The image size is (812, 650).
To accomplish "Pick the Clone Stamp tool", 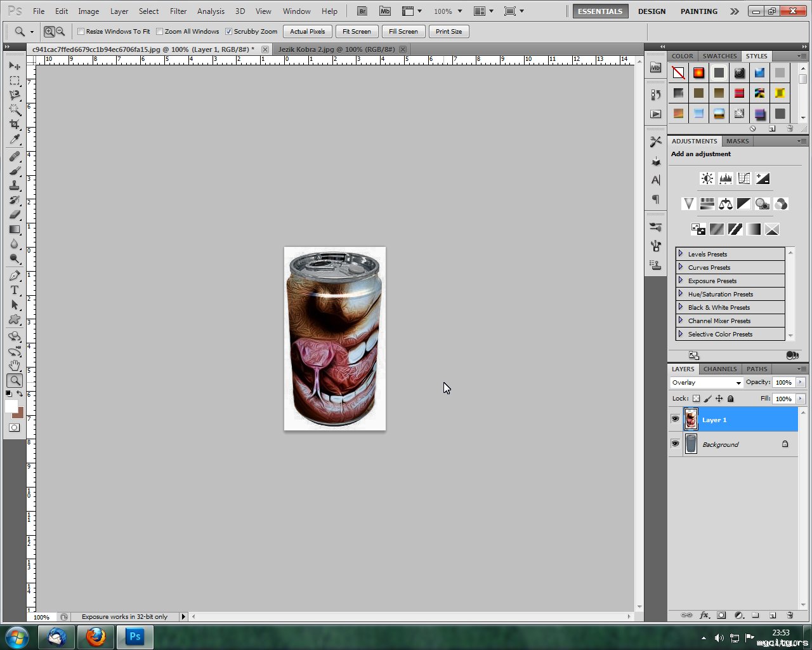I will point(15,185).
